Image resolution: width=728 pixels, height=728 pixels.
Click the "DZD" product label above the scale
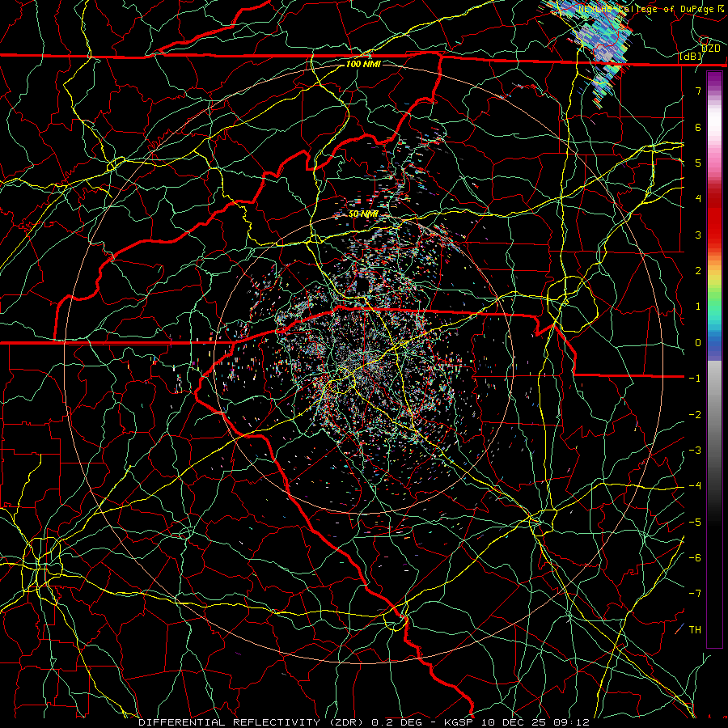tap(710, 49)
